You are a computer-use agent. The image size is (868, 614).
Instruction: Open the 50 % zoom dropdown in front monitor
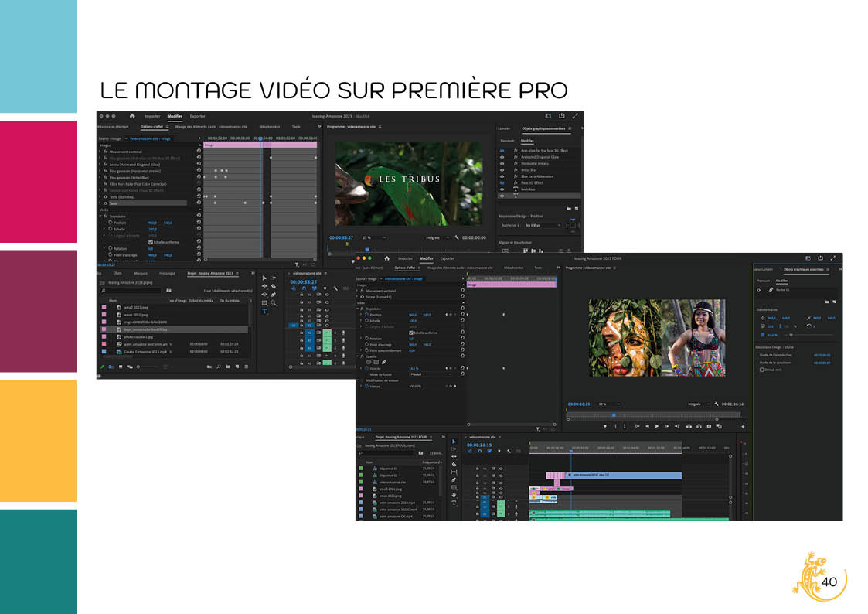click(x=609, y=404)
